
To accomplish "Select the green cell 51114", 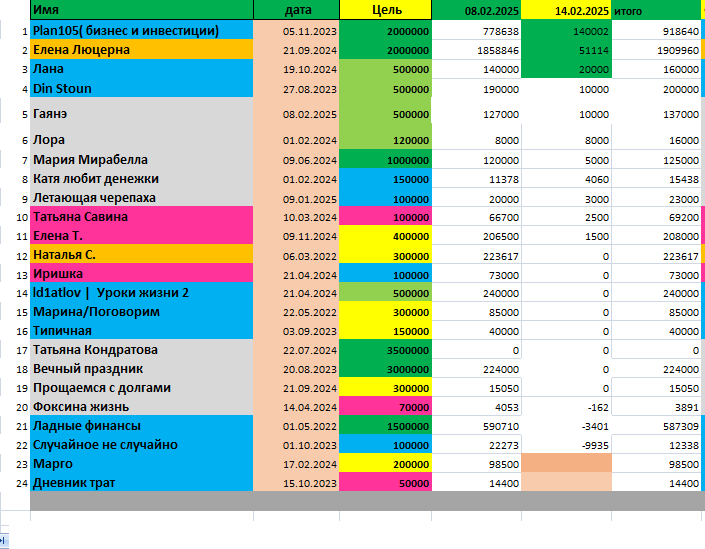I will click(567, 50).
